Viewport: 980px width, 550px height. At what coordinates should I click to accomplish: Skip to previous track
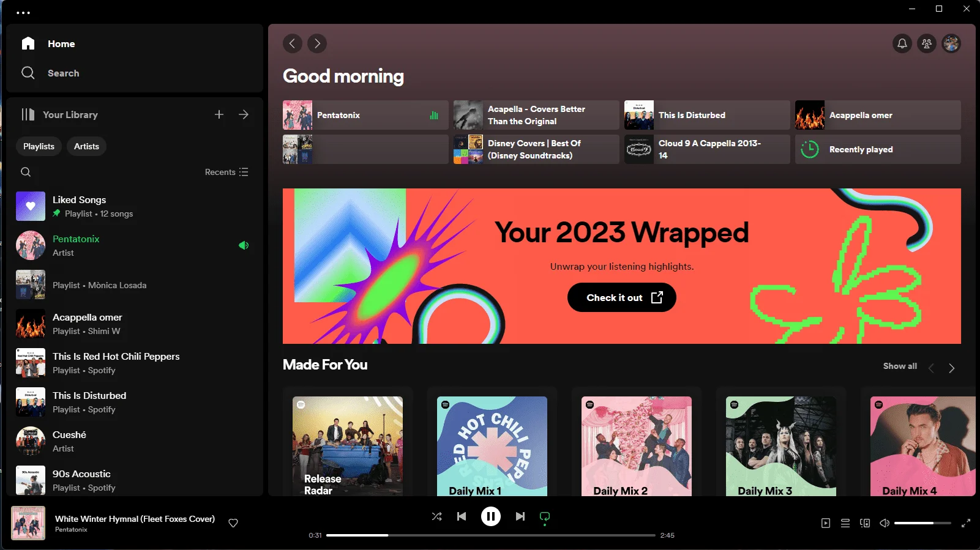(x=462, y=516)
